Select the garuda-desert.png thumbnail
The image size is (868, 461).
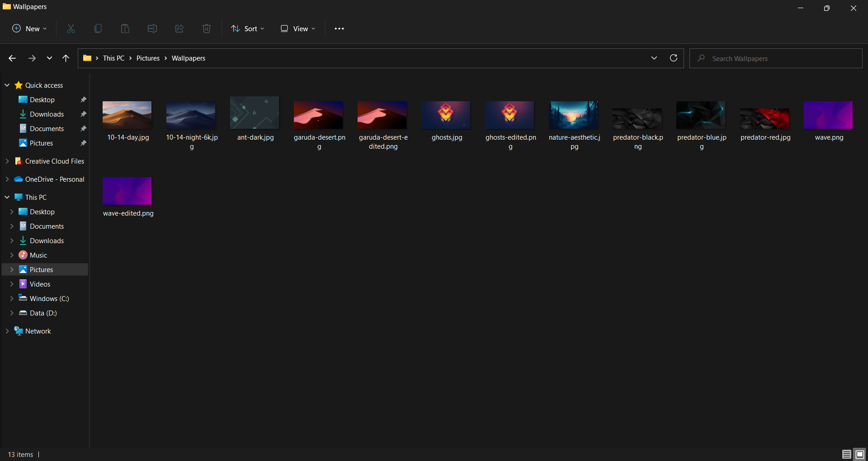click(x=318, y=115)
